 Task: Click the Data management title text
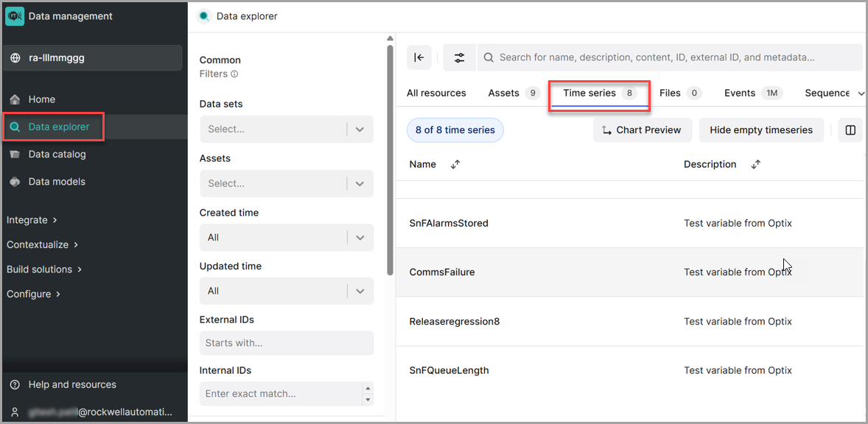pos(70,17)
